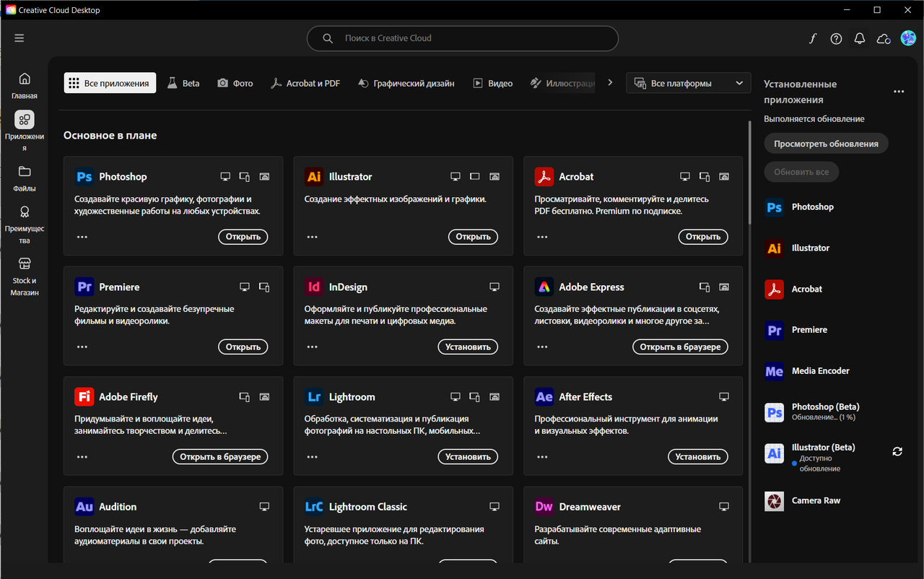Click Открыть в браузере for Adobe Express
This screenshot has height=579, width=924.
[x=680, y=347]
